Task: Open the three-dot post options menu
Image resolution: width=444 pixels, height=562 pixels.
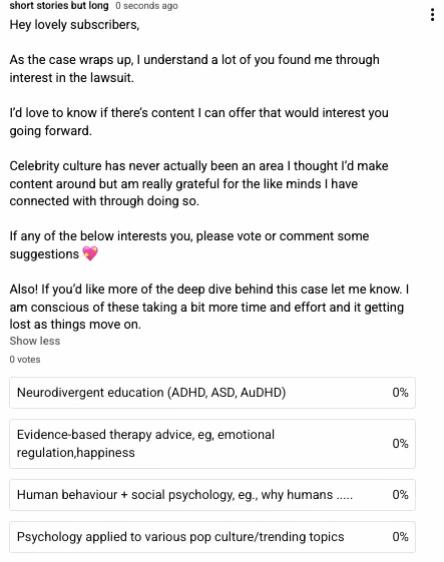Action: [433, 15]
